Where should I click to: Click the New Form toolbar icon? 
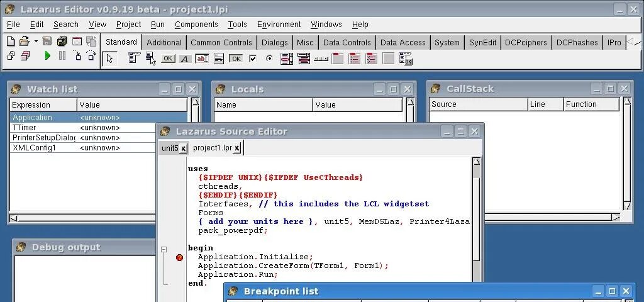coord(77,41)
